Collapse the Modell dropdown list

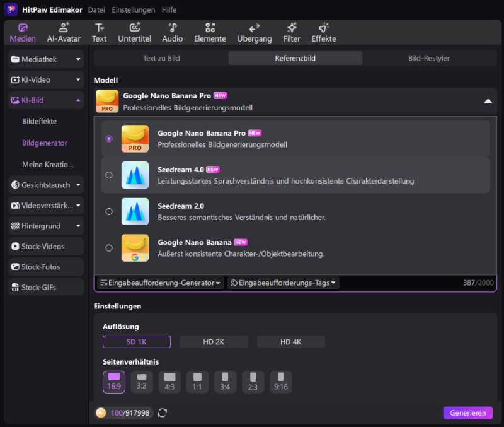pos(488,102)
